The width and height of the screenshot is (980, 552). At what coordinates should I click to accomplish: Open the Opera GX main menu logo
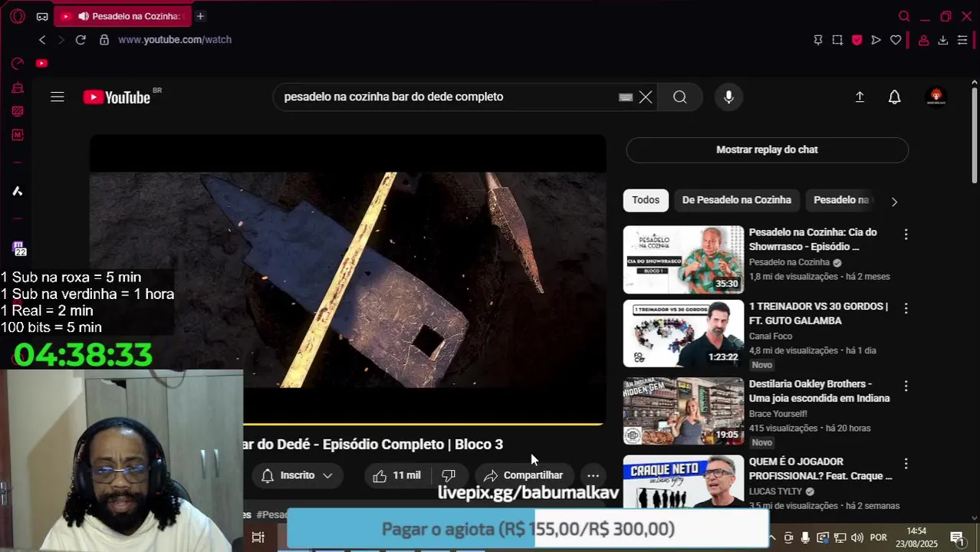point(18,16)
